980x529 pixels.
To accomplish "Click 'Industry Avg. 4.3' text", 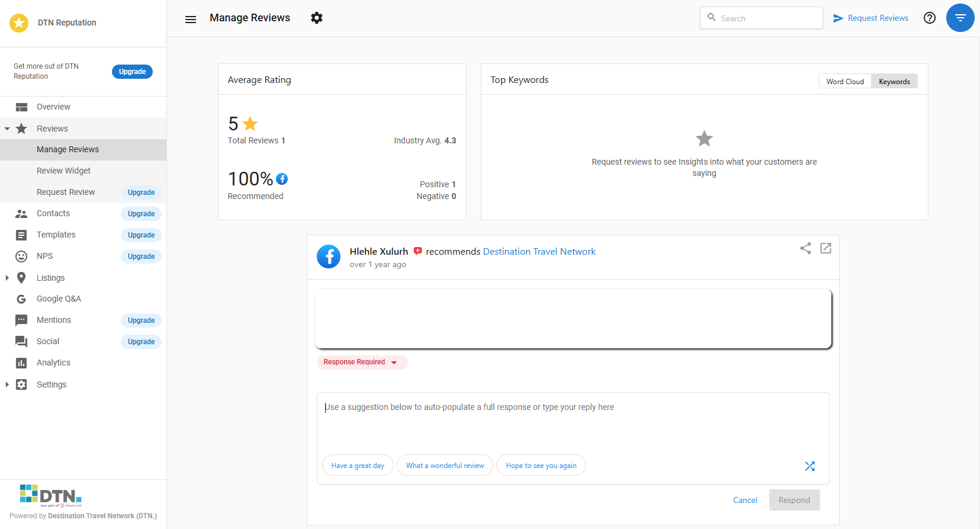I will click(425, 141).
